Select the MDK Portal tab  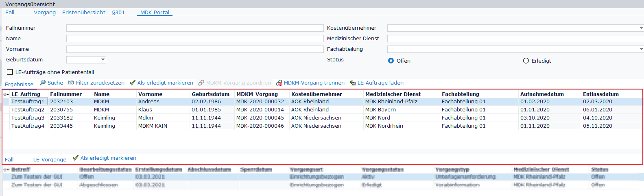(155, 13)
